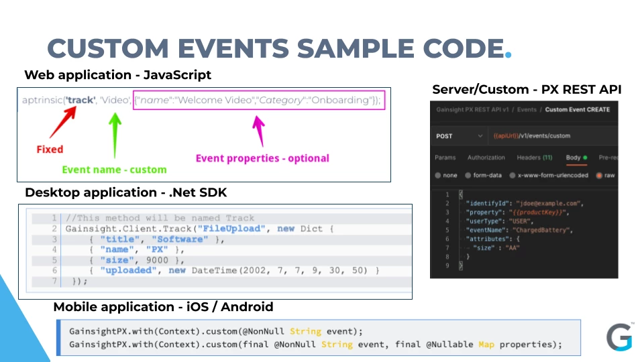
Task: Click the "identifyId" line in JSON body
Action: click(525, 203)
